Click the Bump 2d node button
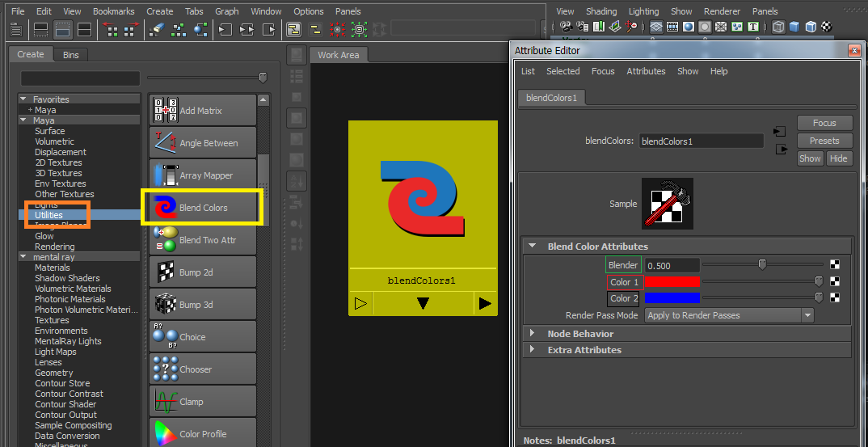The width and height of the screenshot is (868, 447). (x=202, y=272)
